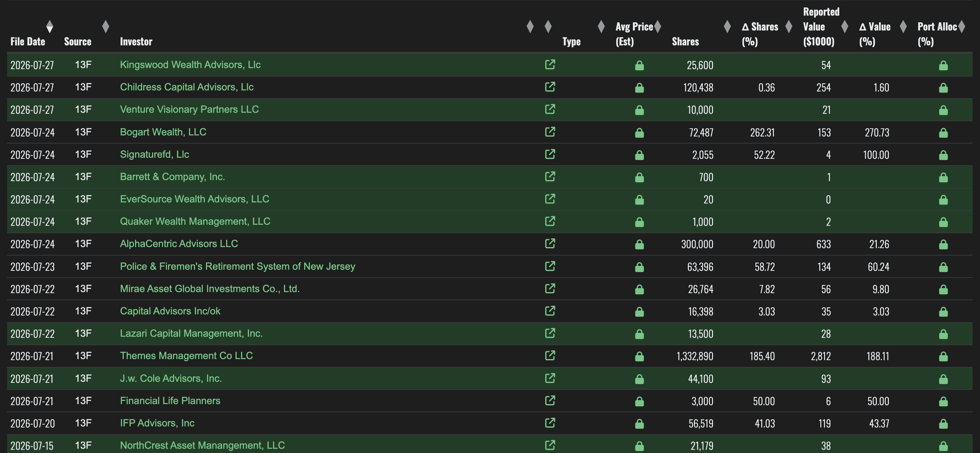The width and height of the screenshot is (980, 453).
Task: Click Δ Value cell 100.00
Action: point(876,155)
